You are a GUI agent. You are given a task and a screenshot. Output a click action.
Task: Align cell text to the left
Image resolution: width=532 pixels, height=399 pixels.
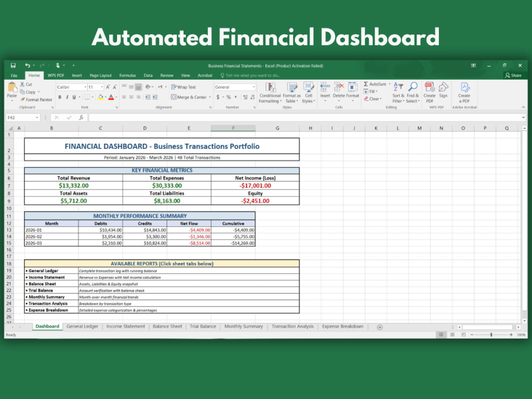tap(124, 97)
